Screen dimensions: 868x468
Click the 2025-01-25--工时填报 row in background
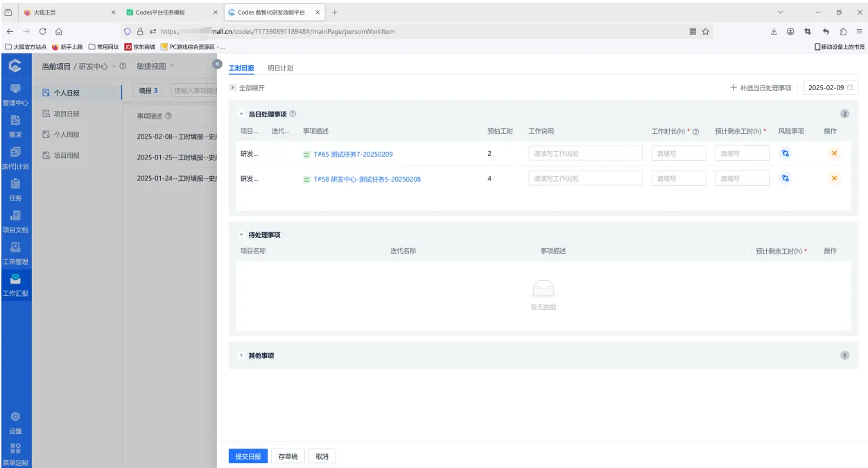coord(176,157)
